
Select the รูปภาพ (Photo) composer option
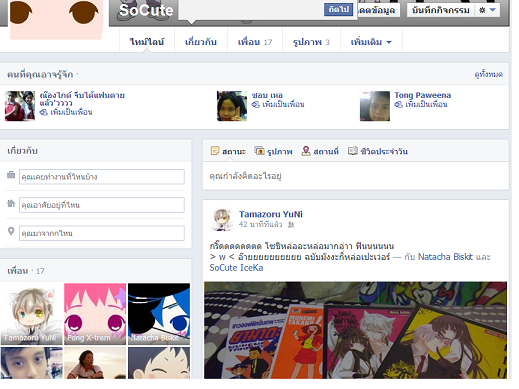[x=280, y=151]
